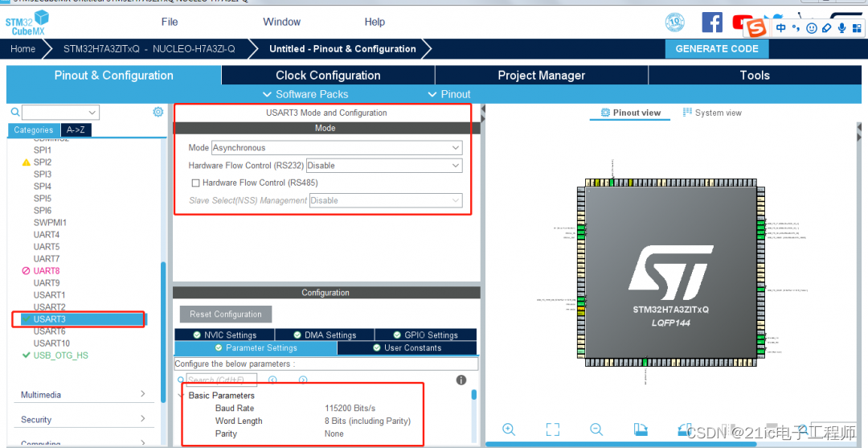Activate Sogou voice input microphone
Screen dimensions: 868x448
coord(842,27)
